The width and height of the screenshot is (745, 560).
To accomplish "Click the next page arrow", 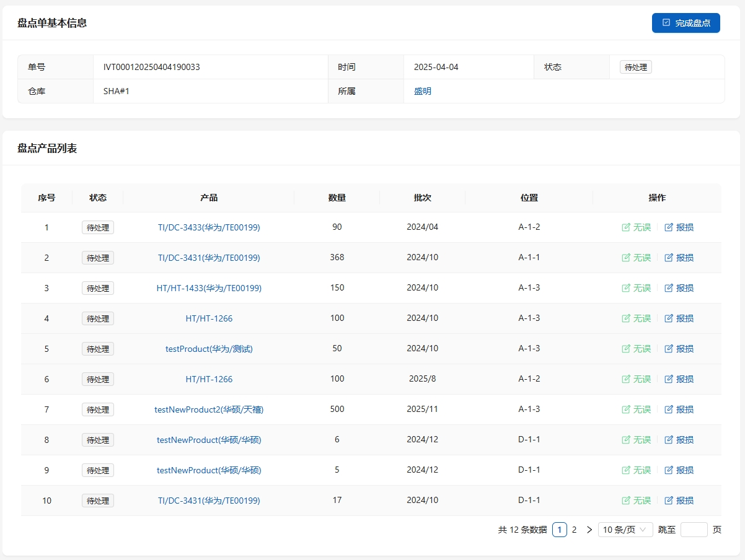I will pyautogui.click(x=589, y=530).
